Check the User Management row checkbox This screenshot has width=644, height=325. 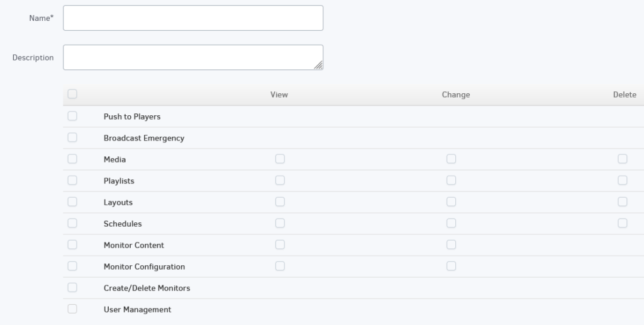72,309
